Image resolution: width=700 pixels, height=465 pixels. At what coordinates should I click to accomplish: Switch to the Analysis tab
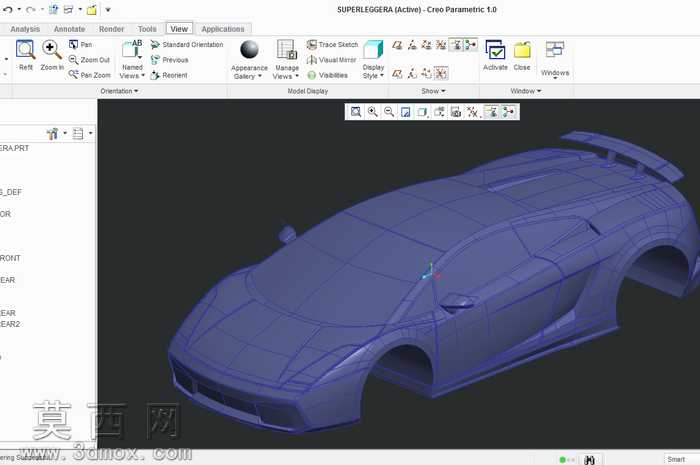click(x=25, y=29)
